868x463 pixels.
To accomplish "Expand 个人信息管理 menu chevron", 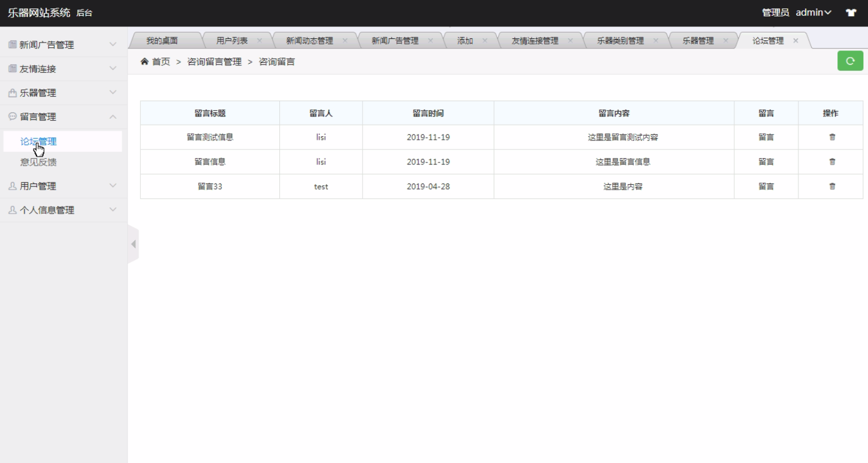I will (113, 210).
